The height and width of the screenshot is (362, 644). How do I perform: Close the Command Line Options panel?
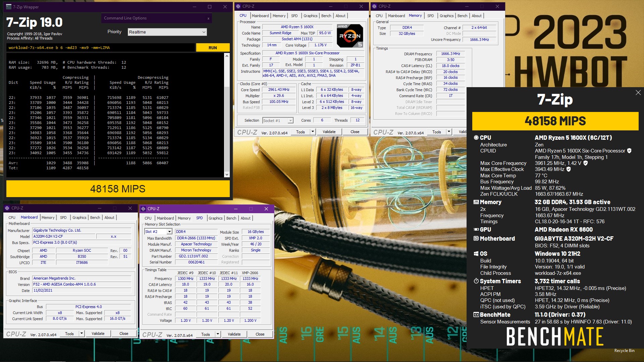[x=208, y=18]
